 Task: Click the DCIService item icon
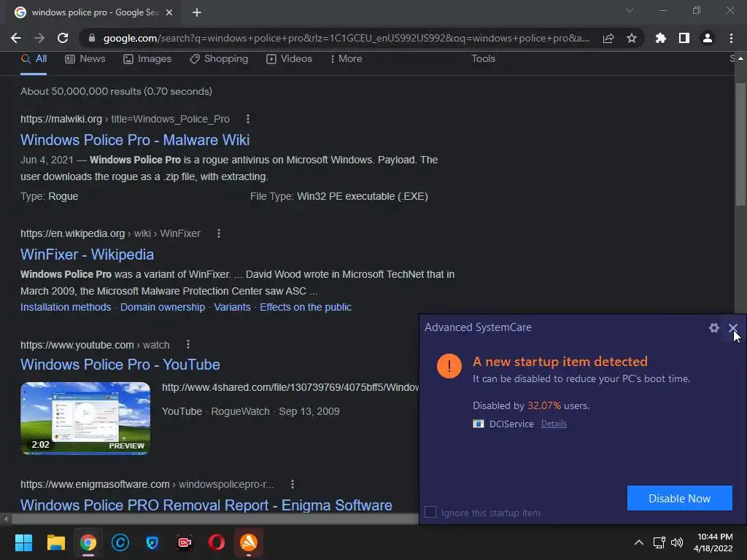(x=479, y=424)
